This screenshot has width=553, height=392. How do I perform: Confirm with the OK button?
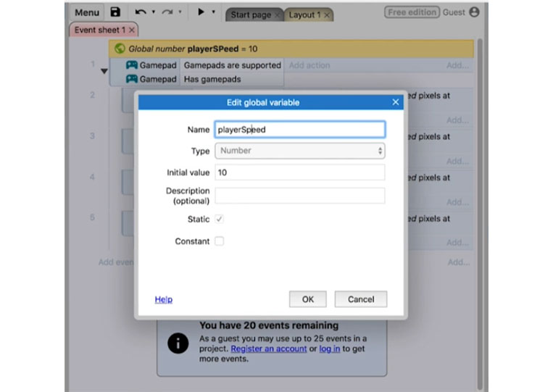307,299
